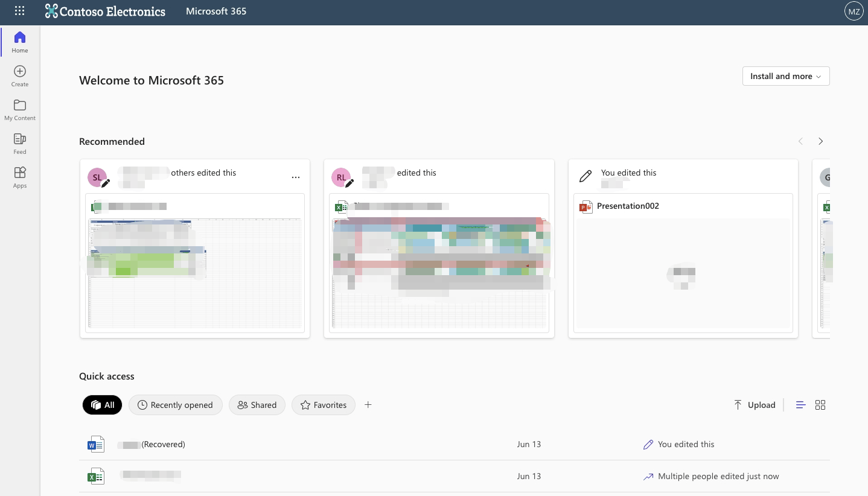The width and height of the screenshot is (868, 496).
Task: Open Apps in the sidebar
Action: (20, 177)
